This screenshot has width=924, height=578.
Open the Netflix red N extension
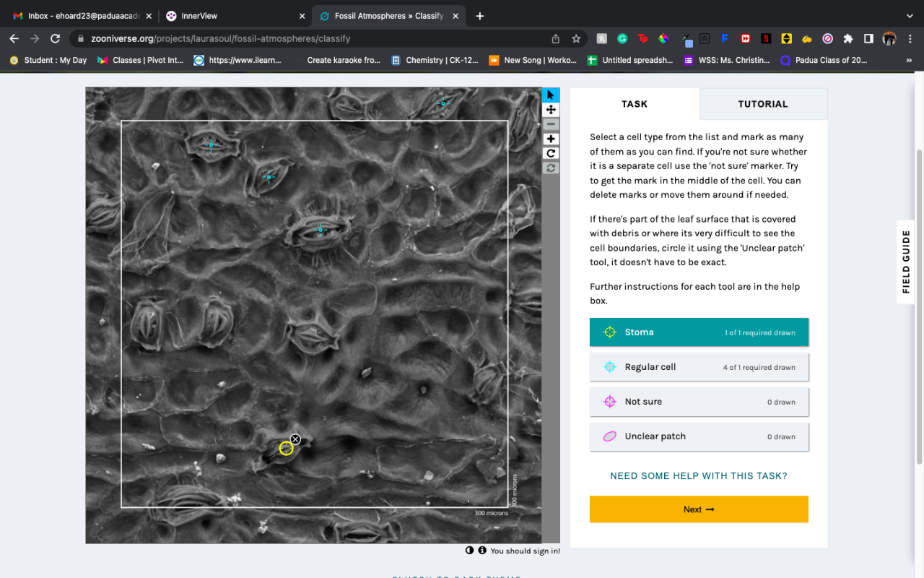tap(766, 38)
